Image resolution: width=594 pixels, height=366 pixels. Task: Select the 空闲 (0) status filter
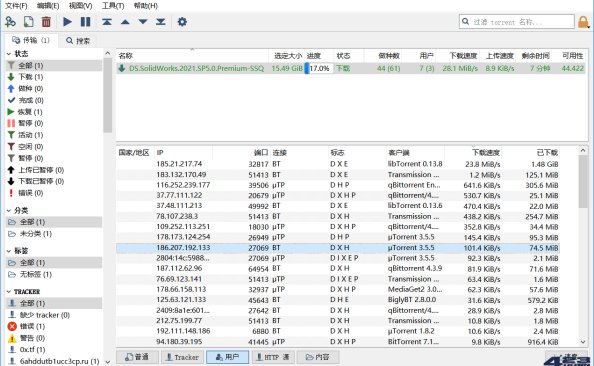(54, 147)
